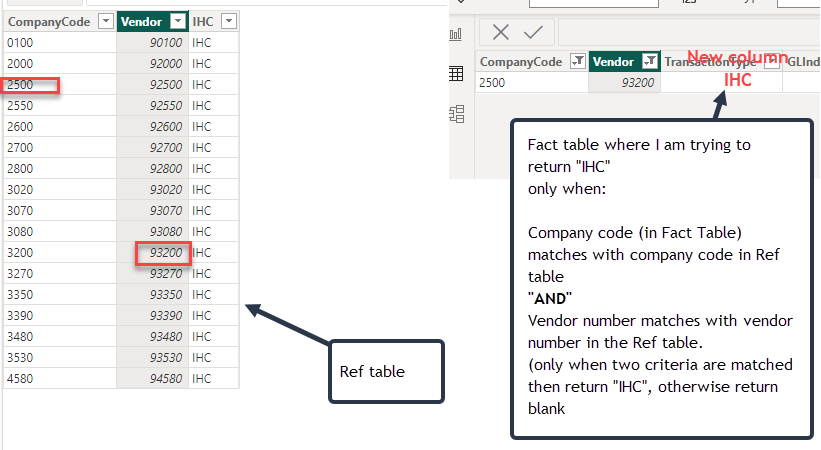
Task: Select Vendor cell 90100
Action: [x=152, y=42]
